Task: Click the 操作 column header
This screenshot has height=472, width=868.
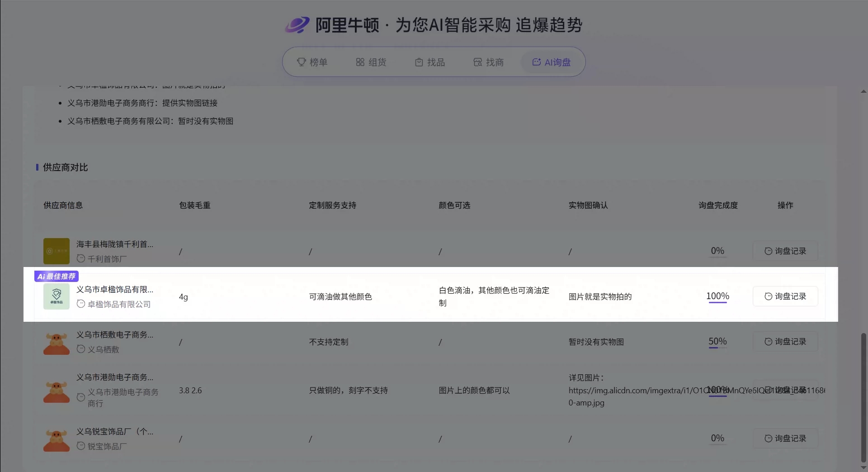Action: (785, 205)
